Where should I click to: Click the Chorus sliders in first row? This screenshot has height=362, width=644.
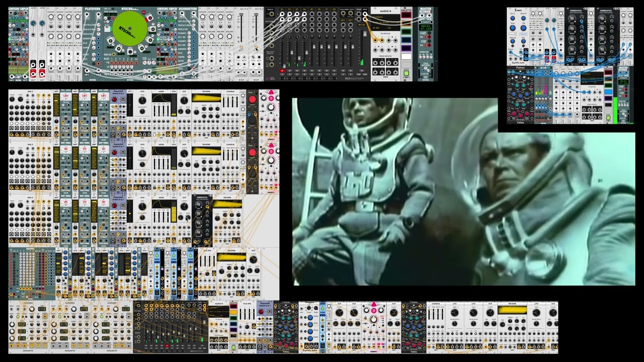pyautogui.click(x=230, y=102)
